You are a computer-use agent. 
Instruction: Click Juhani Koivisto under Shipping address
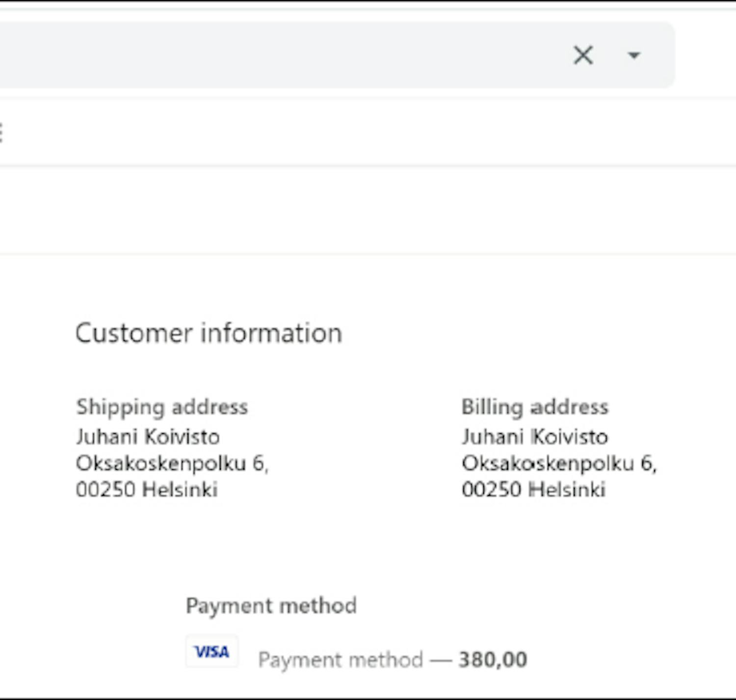click(x=148, y=437)
